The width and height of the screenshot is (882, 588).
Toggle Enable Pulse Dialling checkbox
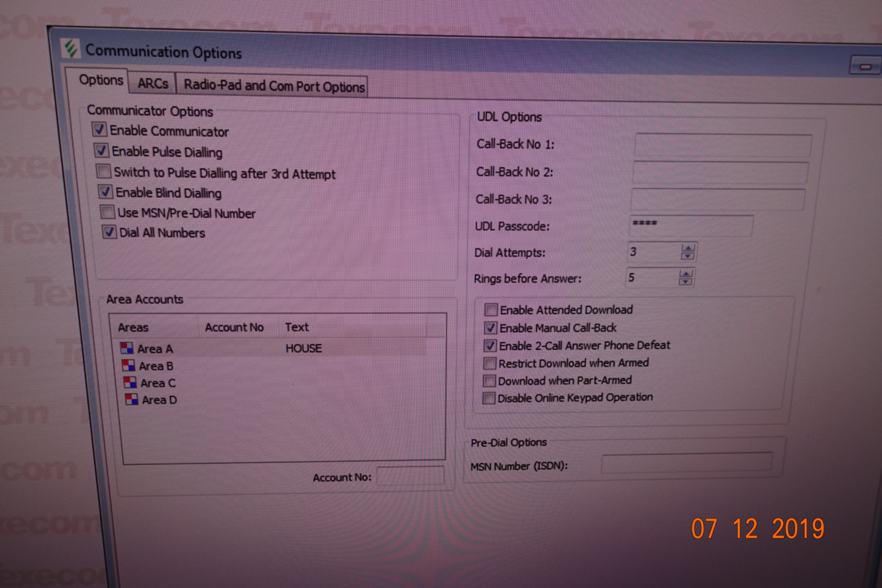coord(101,150)
